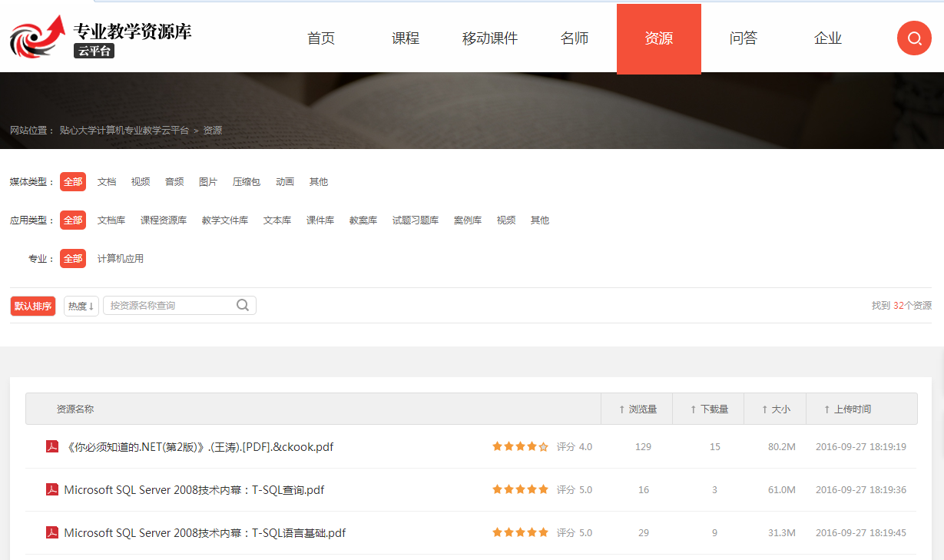
Task: Click the star rating of the .NET book
Action: tap(520, 447)
